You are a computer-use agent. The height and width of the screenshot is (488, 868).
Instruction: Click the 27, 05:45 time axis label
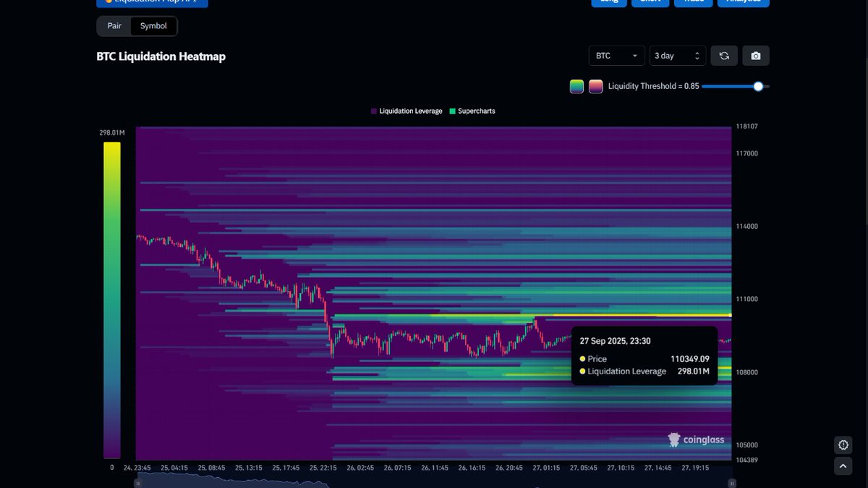tap(583, 468)
